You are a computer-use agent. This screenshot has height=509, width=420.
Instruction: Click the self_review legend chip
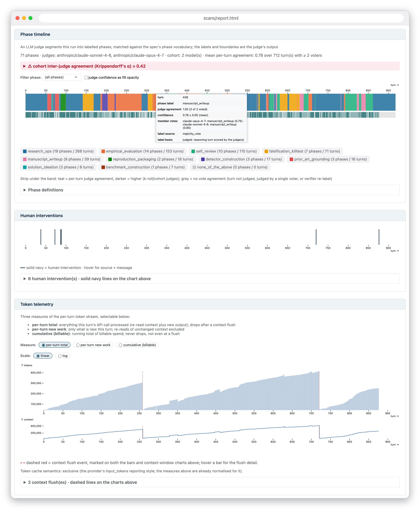pos(224,151)
